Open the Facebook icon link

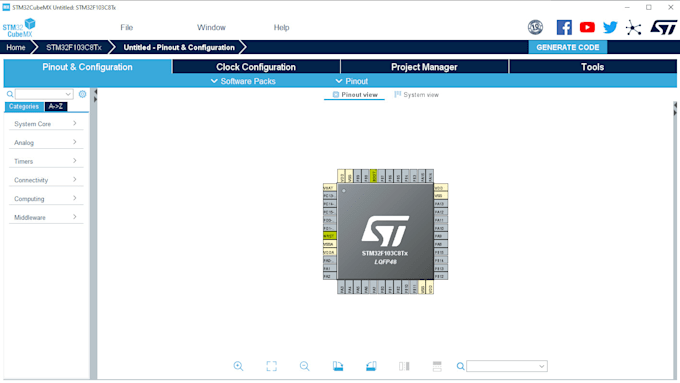point(564,27)
